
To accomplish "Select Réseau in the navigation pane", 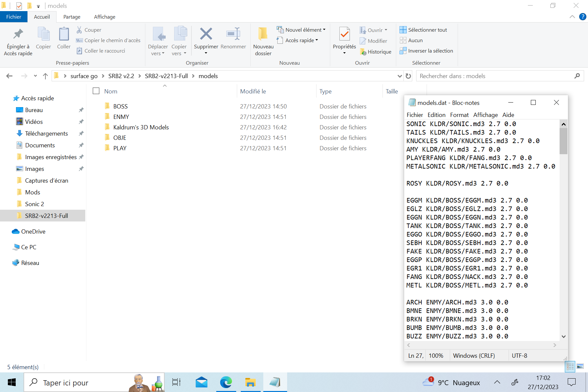I will pyautogui.click(x=30, y=263).
